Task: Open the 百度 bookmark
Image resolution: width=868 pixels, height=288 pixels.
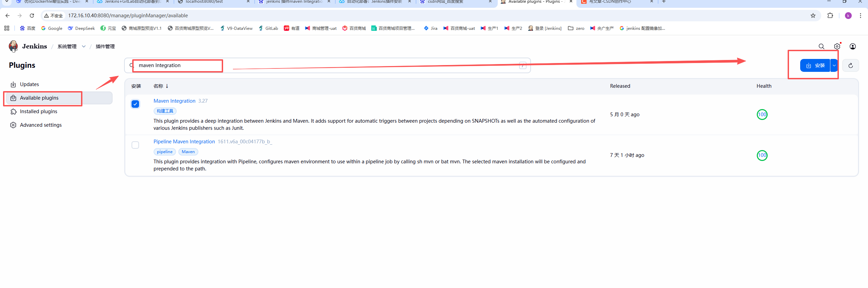Action: pyautogui.click(x=27, y=28)
